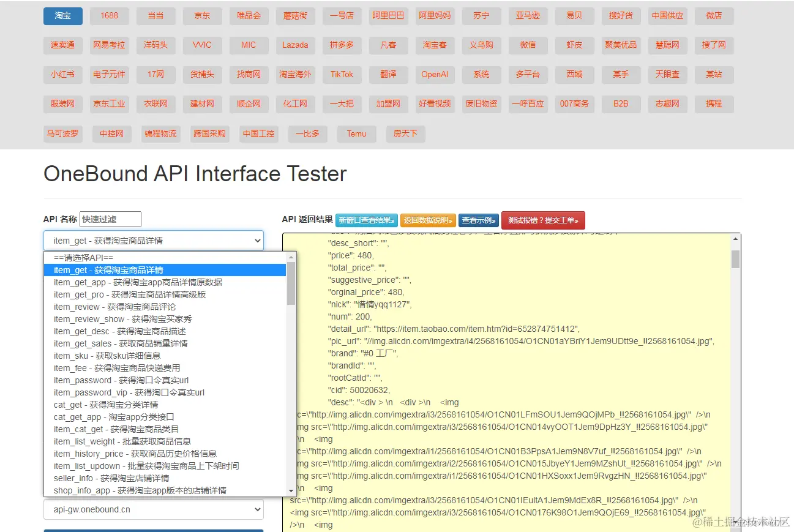794x532 pixels.
Task: Click the result panel scrollbar thumb
Action: [x=735, y=259]
